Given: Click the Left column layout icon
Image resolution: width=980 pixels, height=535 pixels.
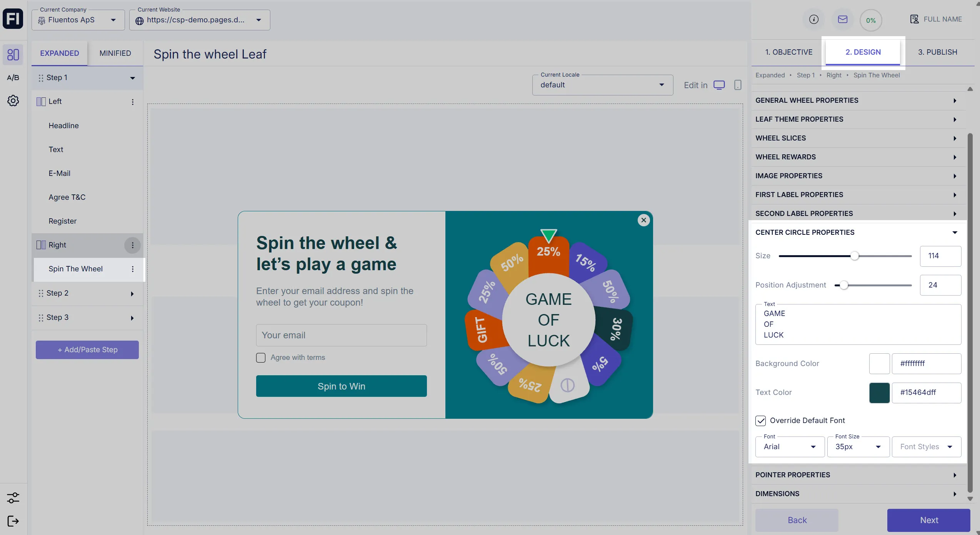Looking at the screenshot, I should (x=41, y=102).
